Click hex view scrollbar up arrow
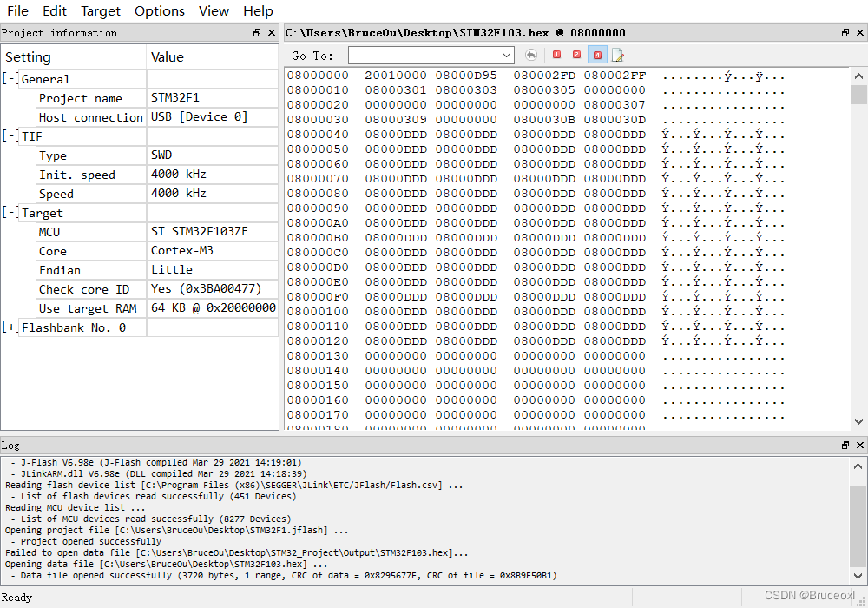The image size is (868, 608). click(x=858, y=76)
